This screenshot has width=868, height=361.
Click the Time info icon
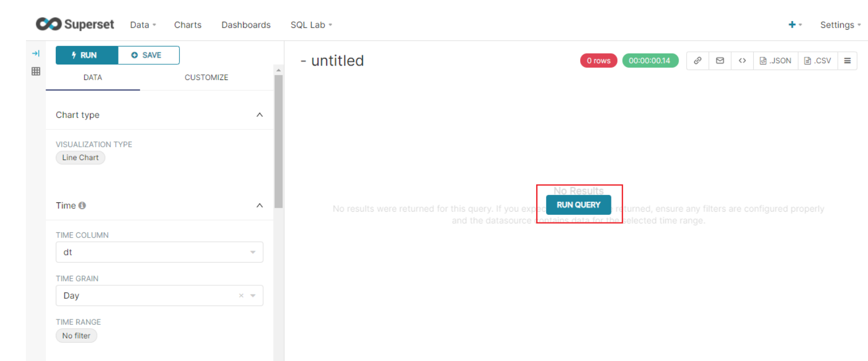82,206
